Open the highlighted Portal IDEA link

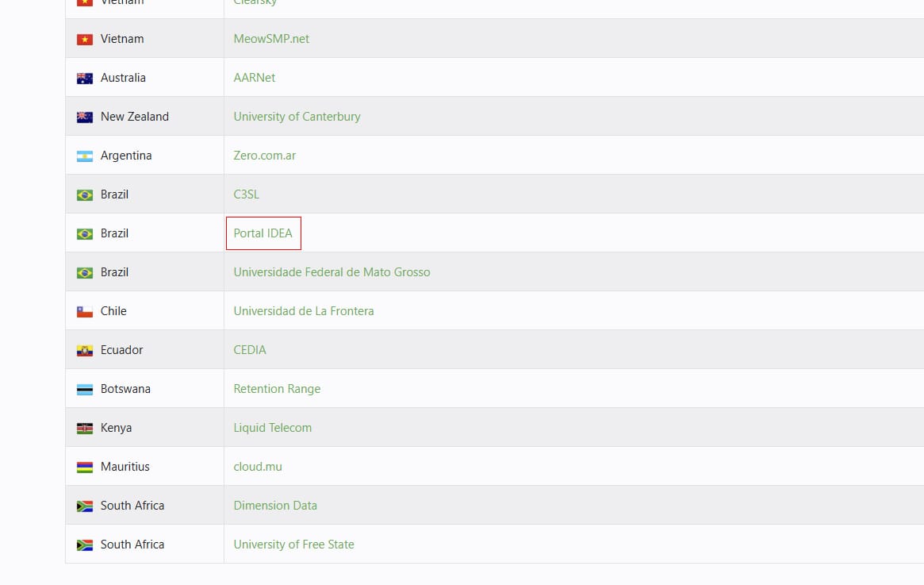(263, 233)
